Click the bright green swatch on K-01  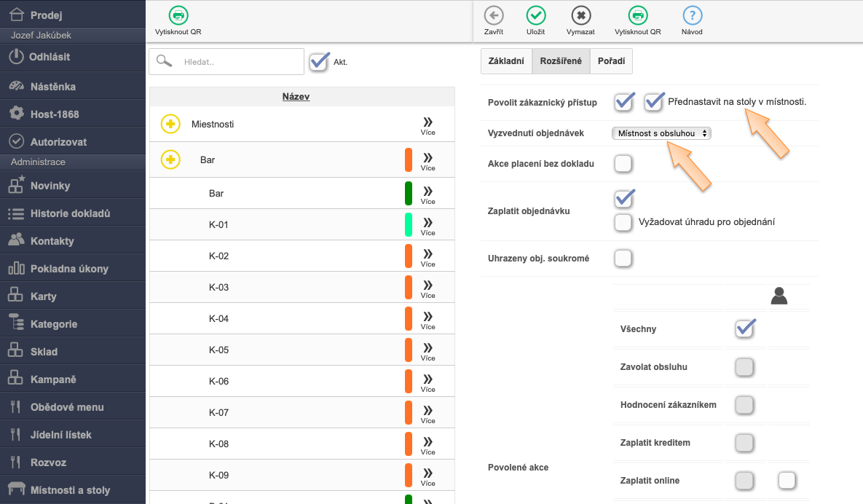click(409, 225)
